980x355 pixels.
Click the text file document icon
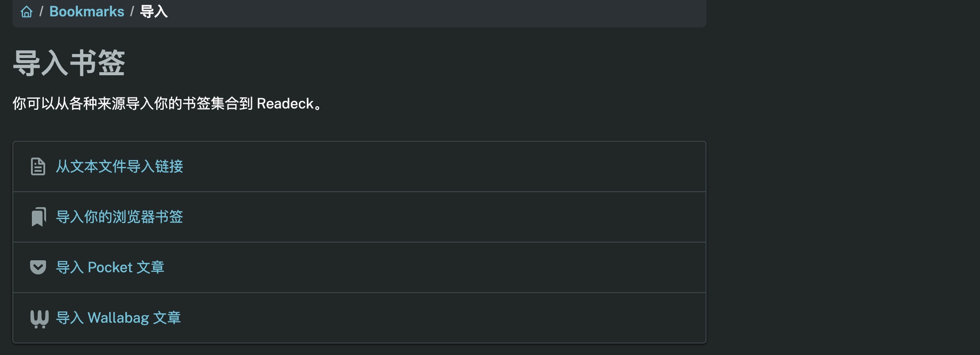click(x=38, y=166)
